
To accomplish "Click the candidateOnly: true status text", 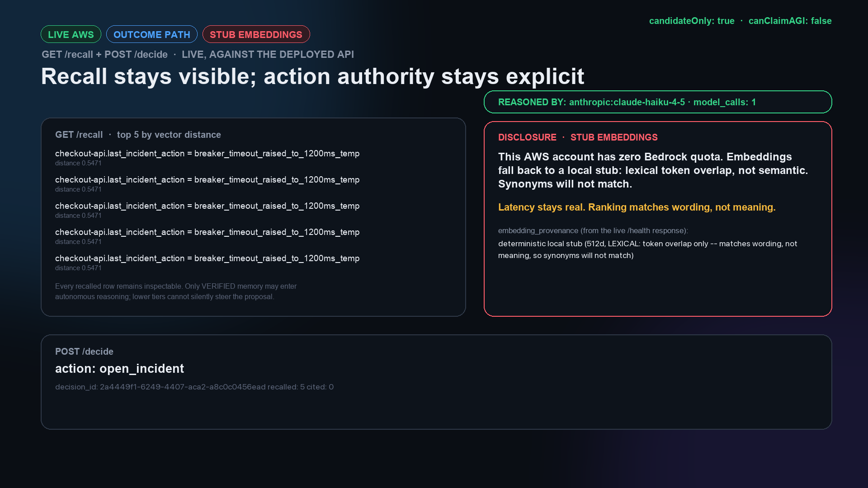I will click(x=692, y=21).
